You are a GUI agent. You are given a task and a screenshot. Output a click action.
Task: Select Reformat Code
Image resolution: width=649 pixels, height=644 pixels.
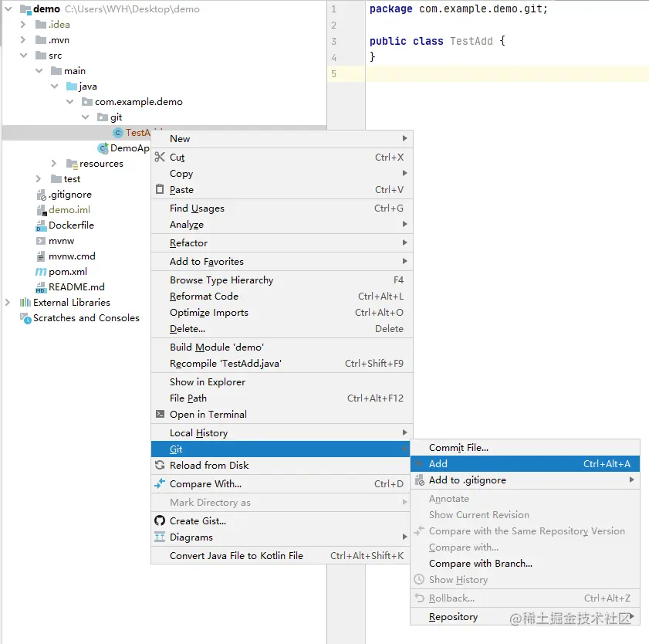click(282, 296)
